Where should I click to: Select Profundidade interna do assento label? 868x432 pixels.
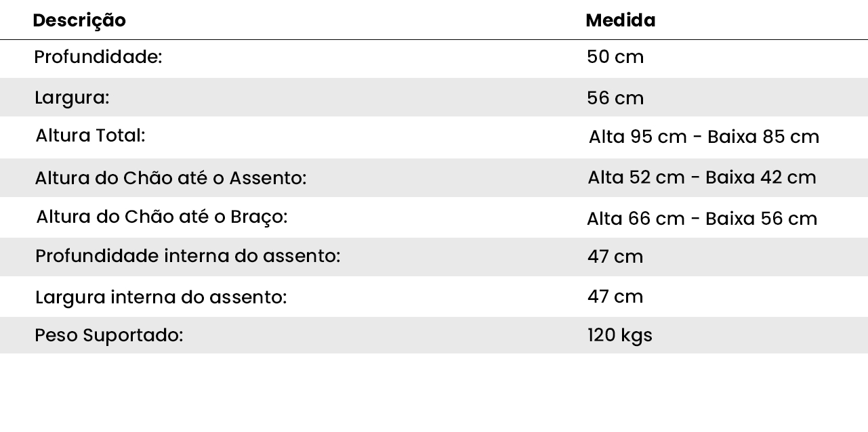[x=188, y=256]
